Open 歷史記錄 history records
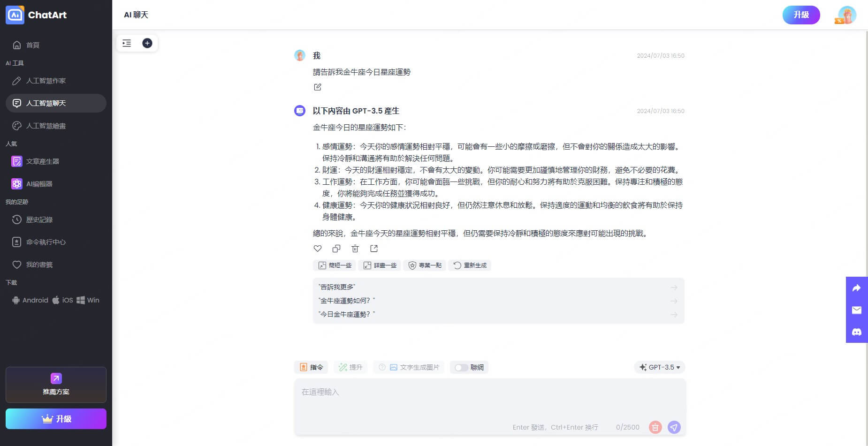Screen dimensions: 868x446 click(x=56, y=219)
